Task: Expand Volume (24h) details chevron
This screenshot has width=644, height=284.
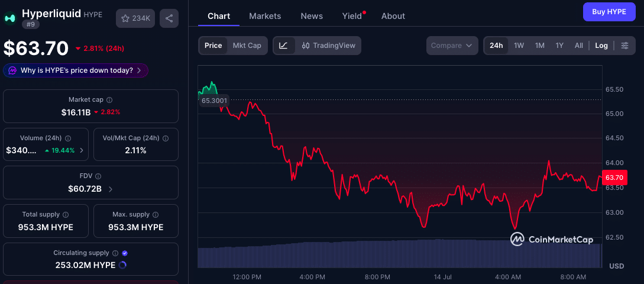Action: pos(82,150)
